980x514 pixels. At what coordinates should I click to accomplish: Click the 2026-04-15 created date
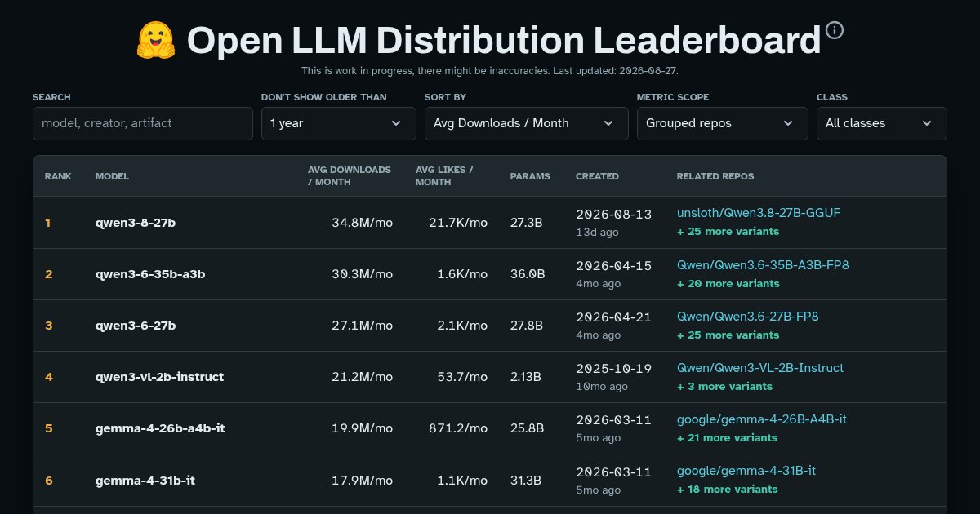tap(614, 265)
